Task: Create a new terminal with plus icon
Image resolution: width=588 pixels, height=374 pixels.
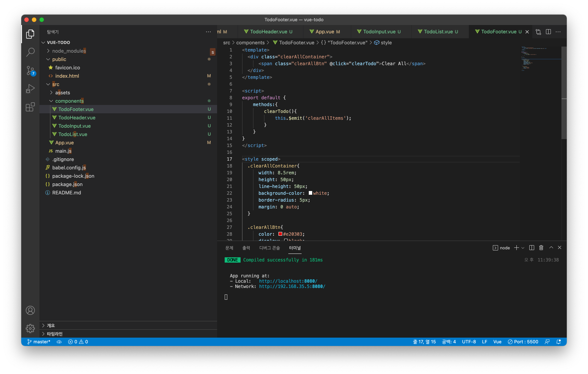Action: (x=516, y=247)
